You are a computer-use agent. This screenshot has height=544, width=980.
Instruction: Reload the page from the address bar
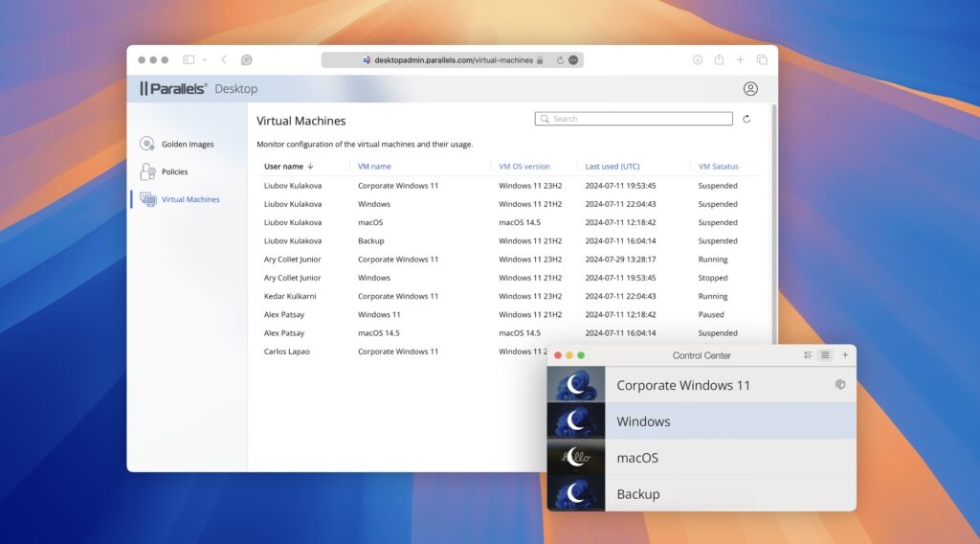click(560, 59)
